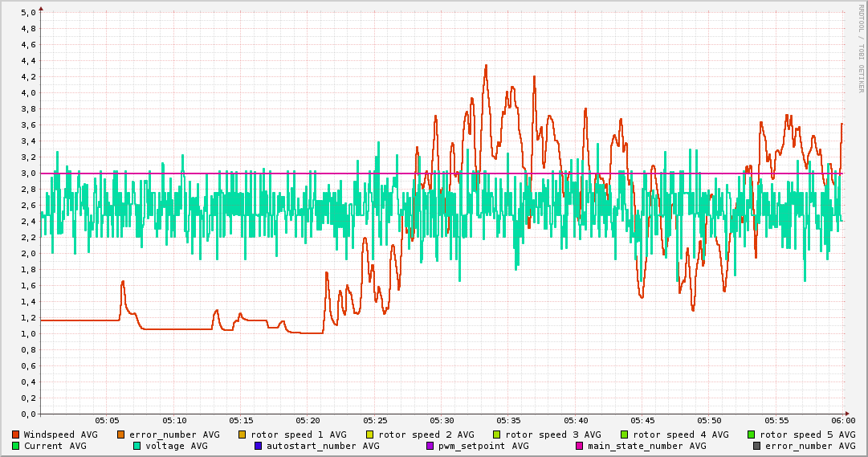Click the rotor speed 1 AVG swatch

point(242,435)
